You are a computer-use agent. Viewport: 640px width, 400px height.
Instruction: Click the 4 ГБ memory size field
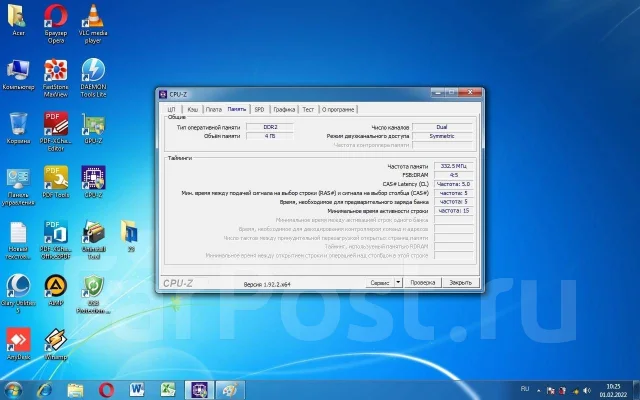(x=270, y=136)
